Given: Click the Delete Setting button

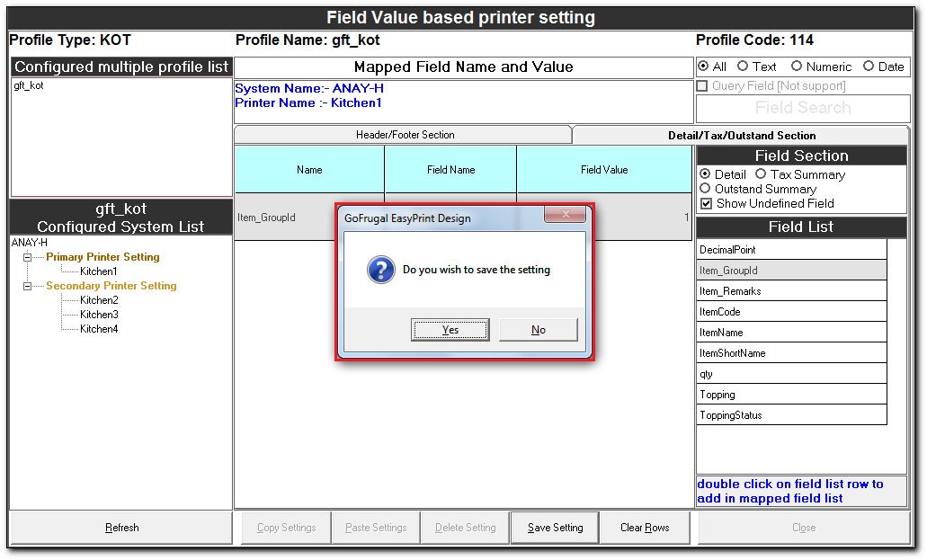Looking at the screenshot, I should click(465, 528).
